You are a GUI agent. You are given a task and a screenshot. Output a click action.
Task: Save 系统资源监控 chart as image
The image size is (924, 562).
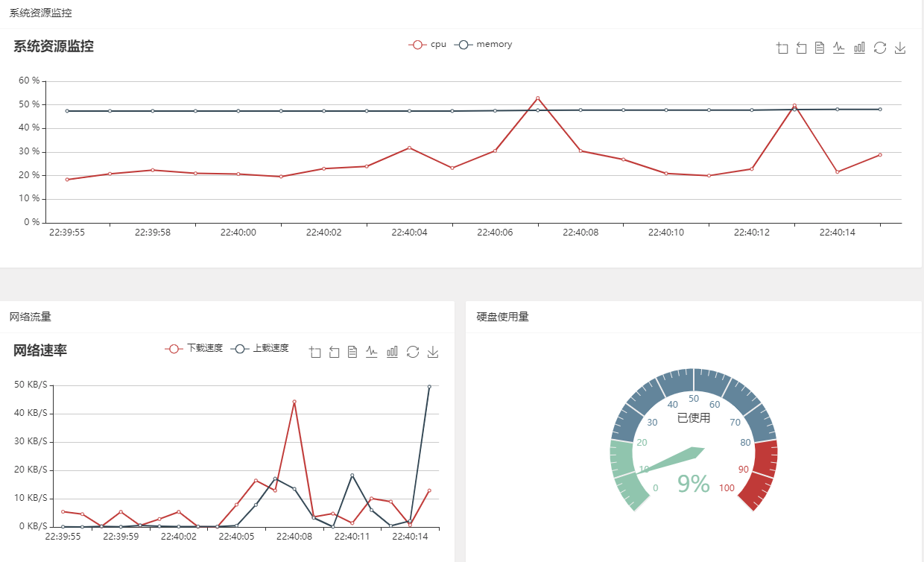click(x=899, y=48)
